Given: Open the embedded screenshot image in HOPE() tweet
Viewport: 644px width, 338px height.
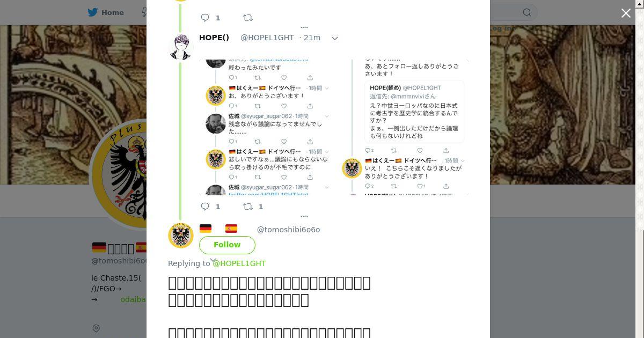Looking at the screenshot, I should point(334,127).
